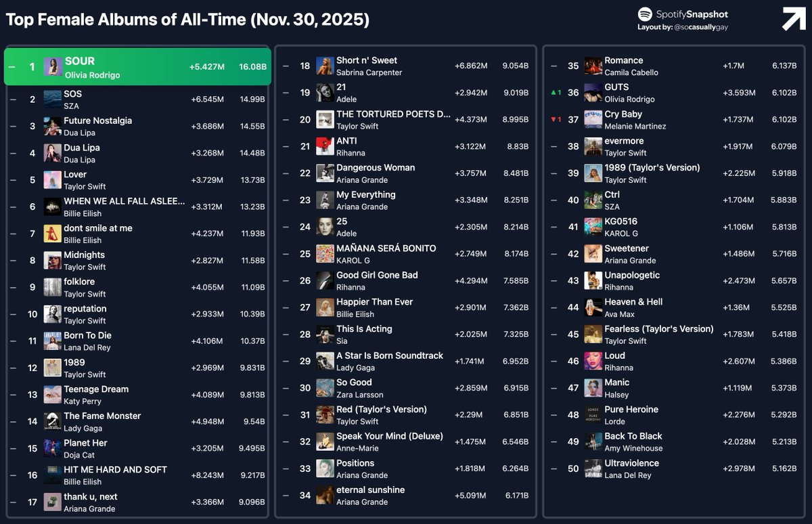812x524 pixels.
Task: Click the folklore album cover
Action: [53, 288]
